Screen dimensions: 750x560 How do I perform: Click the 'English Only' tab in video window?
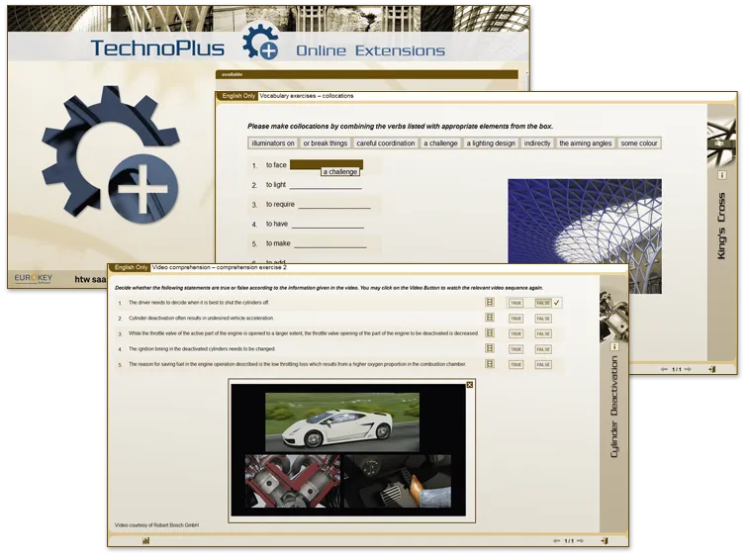click(x=131, y=267)
